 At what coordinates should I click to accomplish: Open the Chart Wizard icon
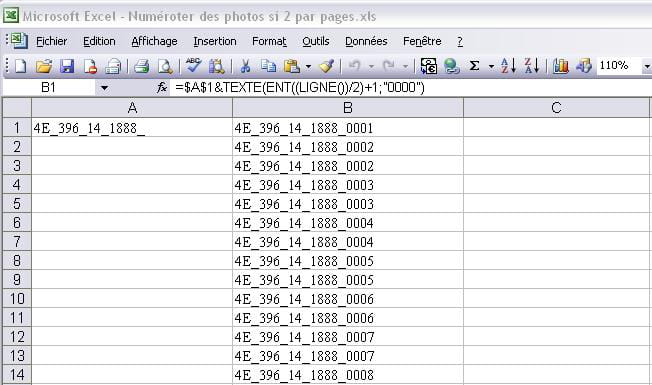(560, 66)
